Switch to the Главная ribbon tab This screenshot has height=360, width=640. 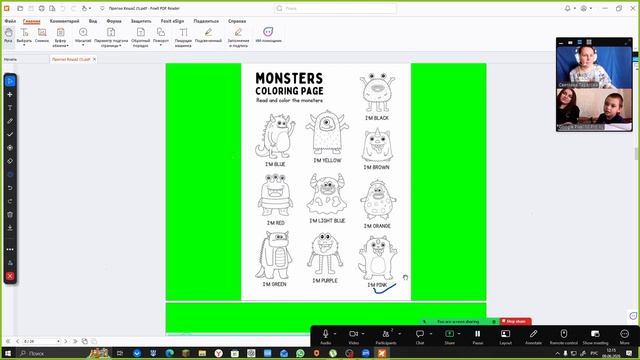32,21
